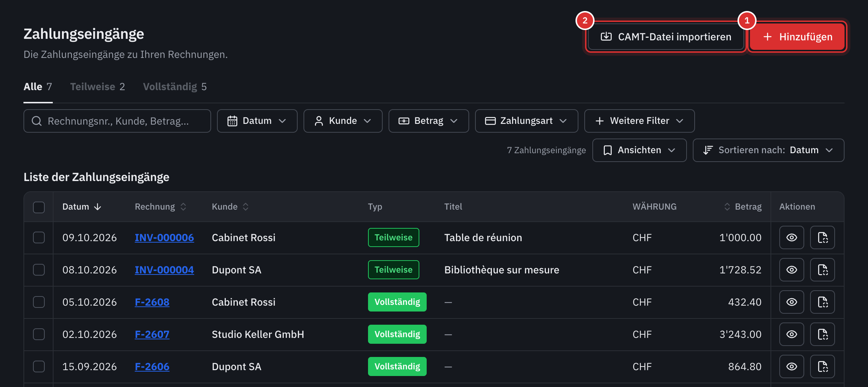The image size is (868, 387).
Task: Tick checkbox for F-2606 row
Action: [x=39, y=366]
